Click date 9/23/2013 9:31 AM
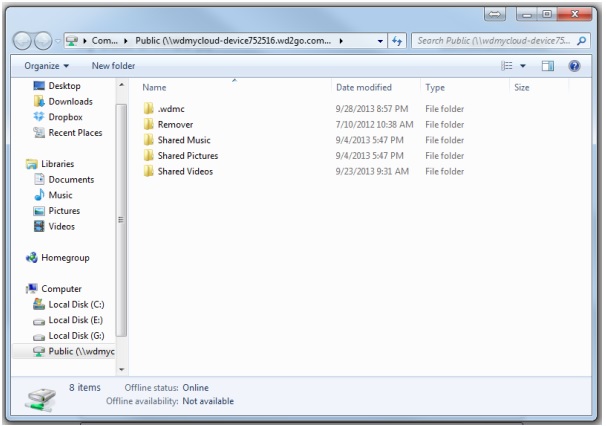 pyautogui.click(x=372, y=171)
